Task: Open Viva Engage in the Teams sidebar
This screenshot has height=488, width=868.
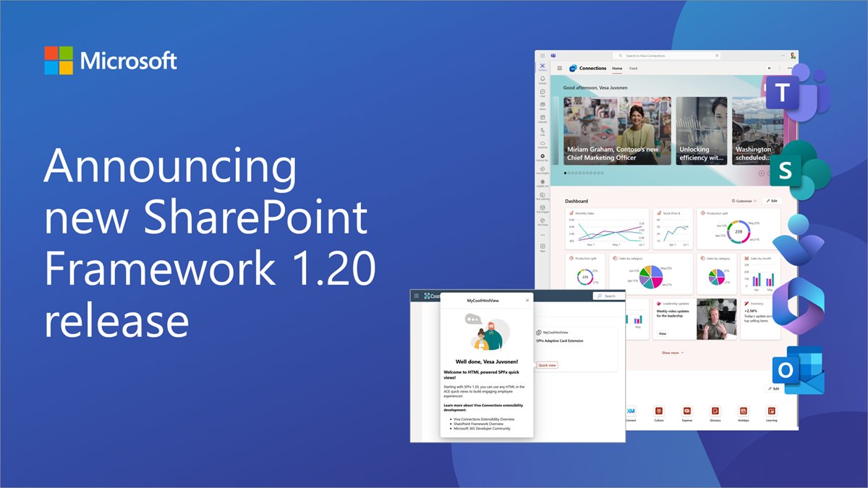Action: click(542, 208)
